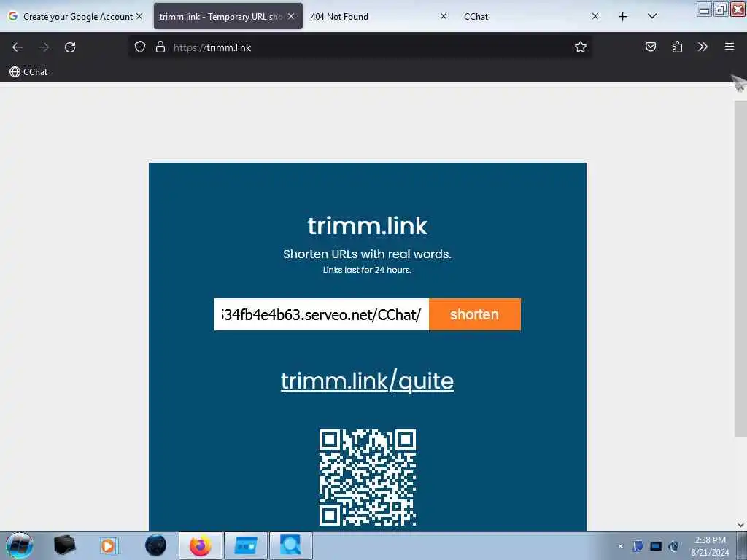747x560 pixels.
Task: Open the blue window taskbar application
Action: pos(246,545)
